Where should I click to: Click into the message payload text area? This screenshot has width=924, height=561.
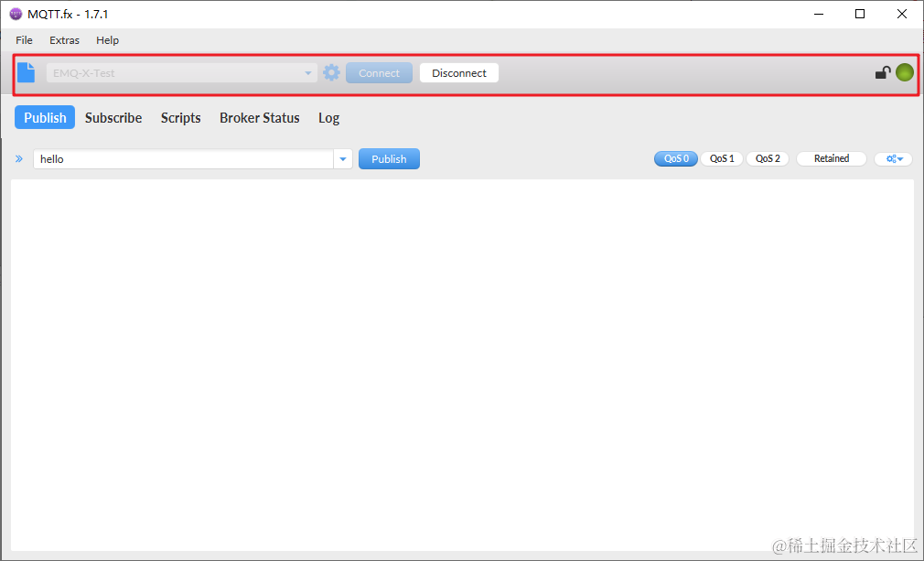pyautogui.click(x=462, y=365)
